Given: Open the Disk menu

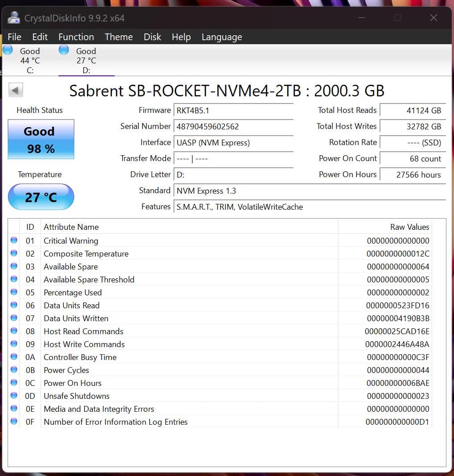Looking at the screenshot, I should pyautogui.click(x=153, y=37).
